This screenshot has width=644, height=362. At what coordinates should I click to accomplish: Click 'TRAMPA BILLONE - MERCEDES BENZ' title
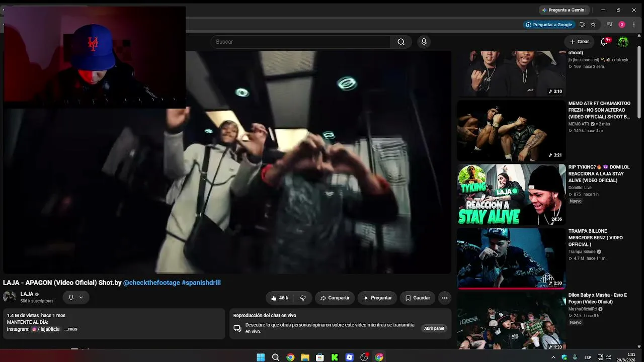click(x=596, y=238)
